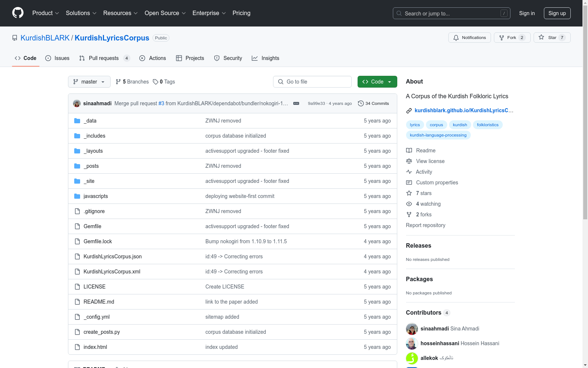Screen dimensions: 588x368
Task: Click hosseinhassani's contributor avatar
Action: (412, 343)
